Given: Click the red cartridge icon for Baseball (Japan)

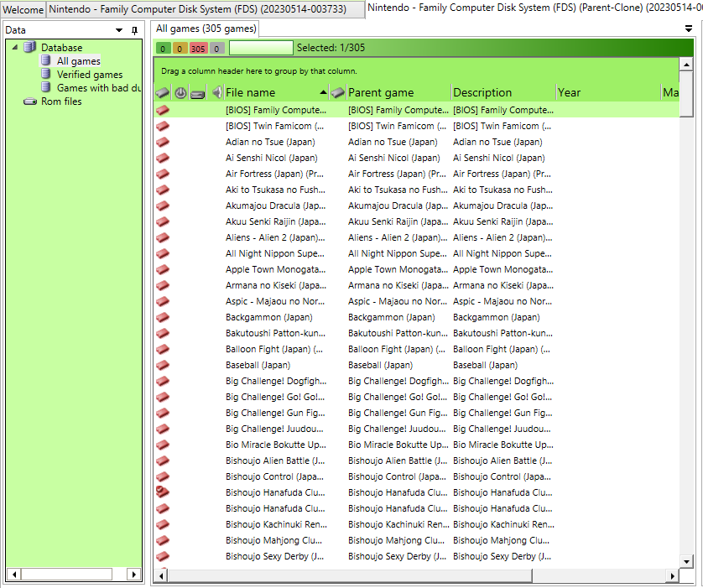Looking at the screenshot, I should coord(162,365).
